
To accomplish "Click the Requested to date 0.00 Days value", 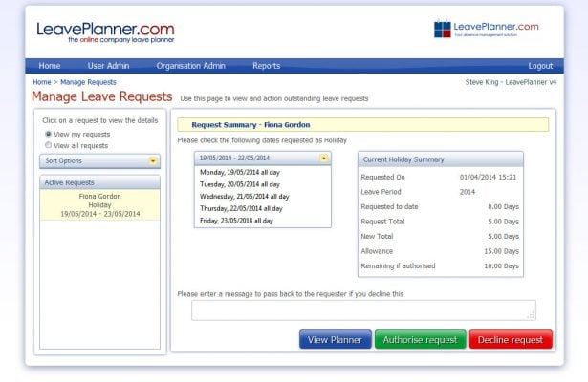I will [x=503, y=206].
